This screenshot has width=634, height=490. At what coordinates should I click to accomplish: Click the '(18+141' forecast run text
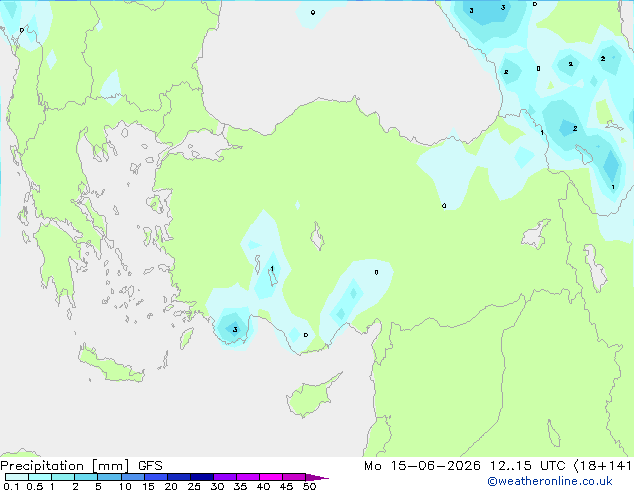[602, 466]
